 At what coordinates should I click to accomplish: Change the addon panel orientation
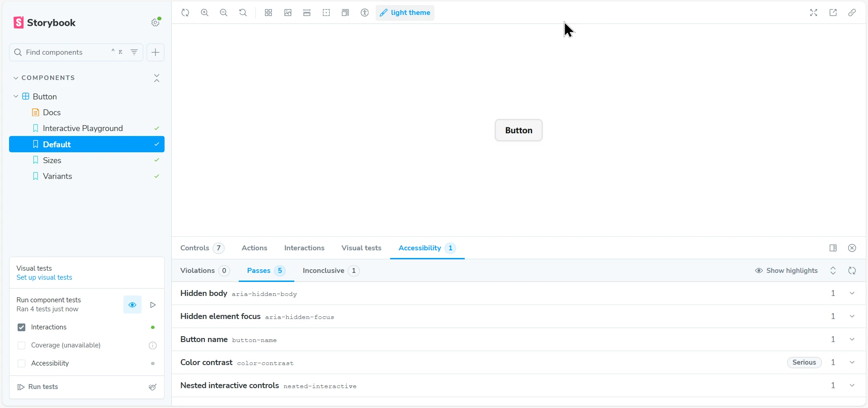point(833,248)
